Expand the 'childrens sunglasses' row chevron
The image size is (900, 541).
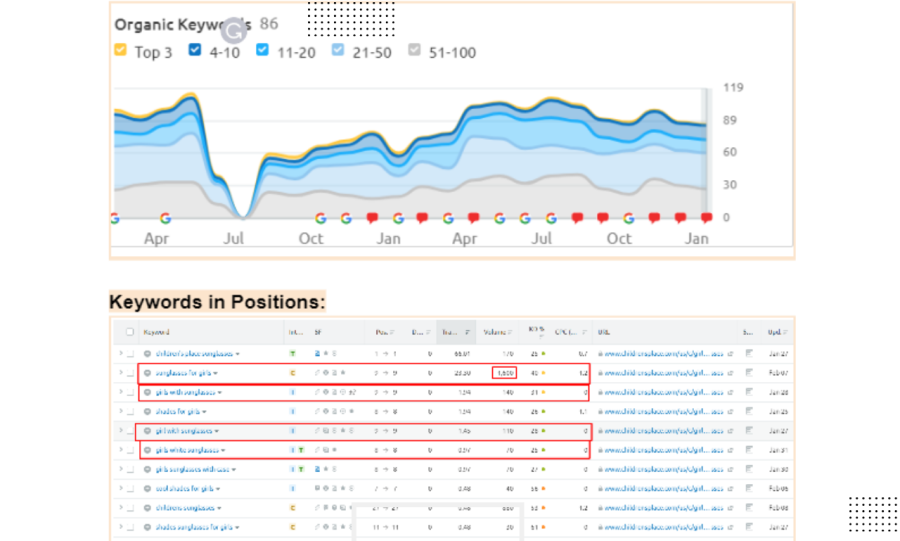click(121, 508)
